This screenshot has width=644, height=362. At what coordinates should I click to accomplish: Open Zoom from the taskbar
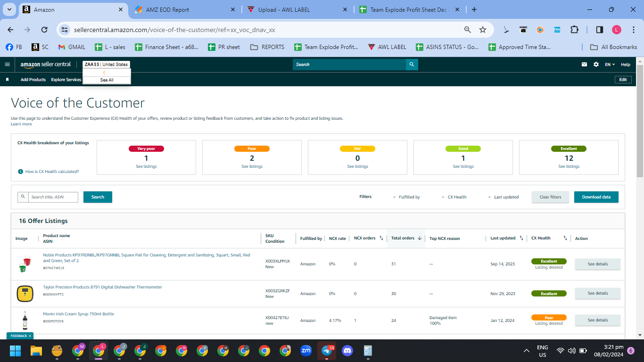306,351
